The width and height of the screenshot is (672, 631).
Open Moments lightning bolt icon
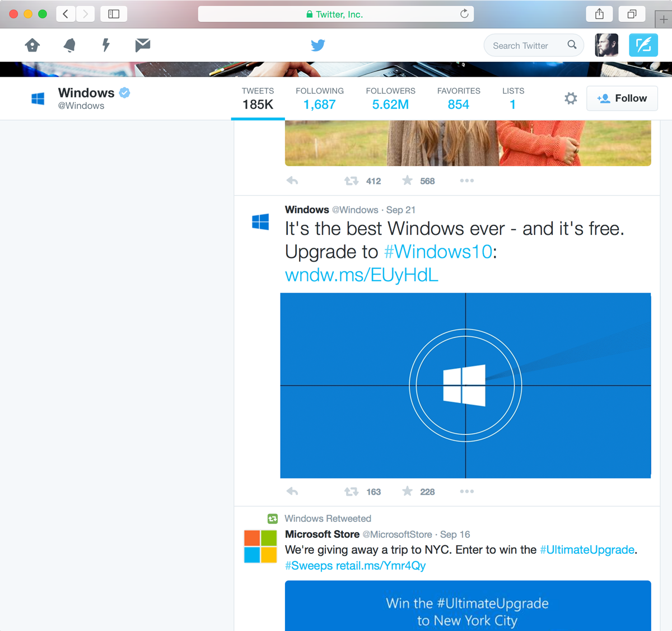pos(106,45)
